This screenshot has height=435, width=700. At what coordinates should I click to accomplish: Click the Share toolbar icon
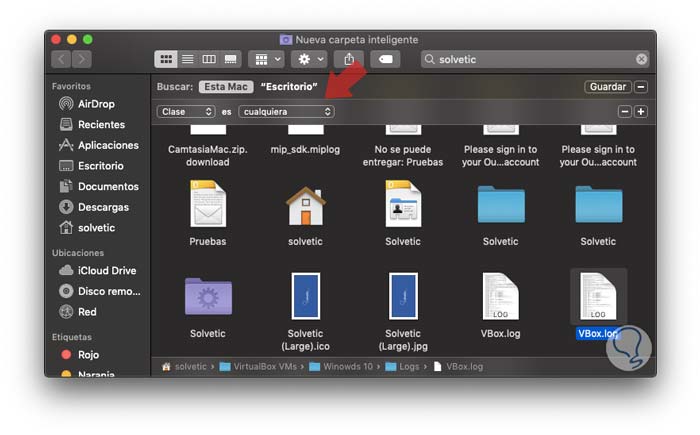click(349, 59)
